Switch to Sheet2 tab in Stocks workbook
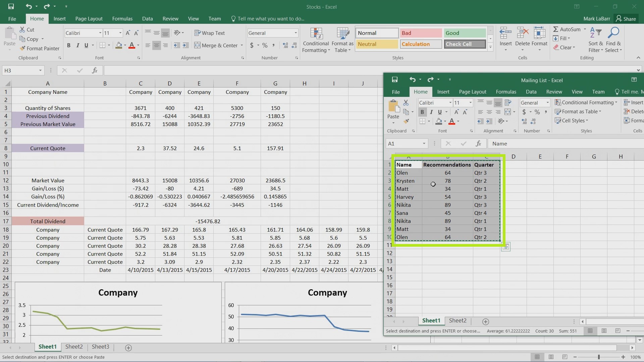Viewport: 644px width, 362px height. click(74, 347)
